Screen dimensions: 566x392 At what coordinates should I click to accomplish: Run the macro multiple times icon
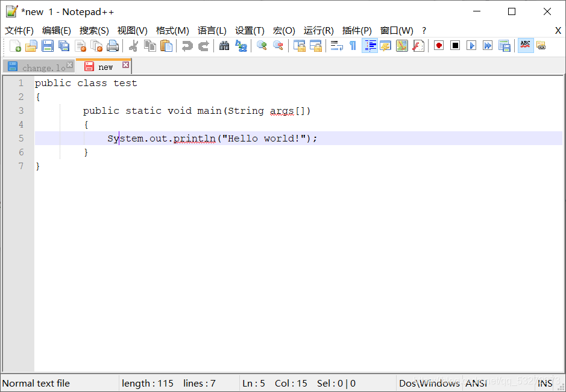[x=488, y=45]
